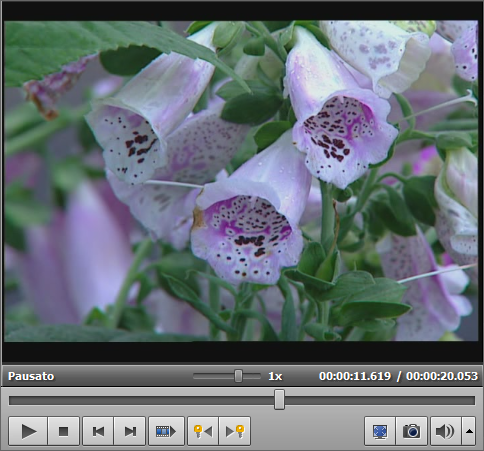
Task: Click the timeline seek bar handle
Action: 279,399
